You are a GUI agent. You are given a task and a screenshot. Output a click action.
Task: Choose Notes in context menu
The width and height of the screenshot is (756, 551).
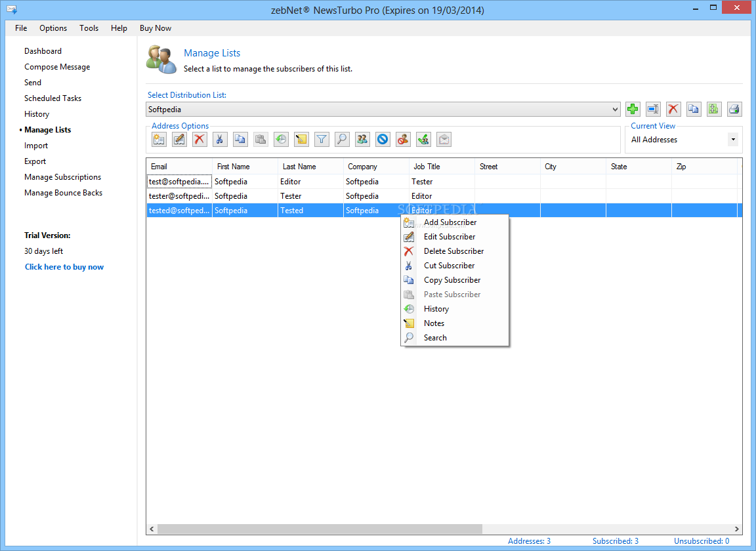(455, 323)
